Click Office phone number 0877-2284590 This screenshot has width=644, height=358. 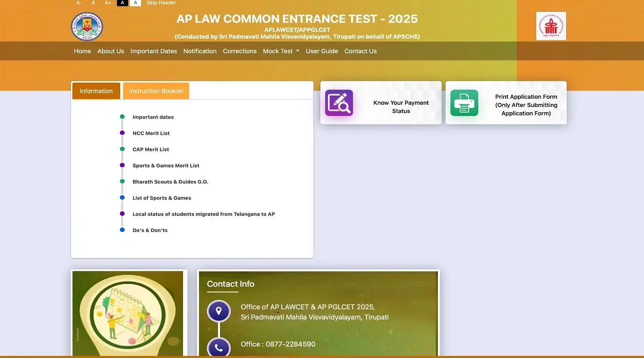pos(278,344)
